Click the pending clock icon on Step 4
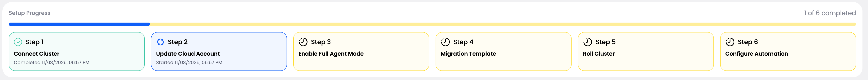The image size is (868, 80). [x=445, y=42]
